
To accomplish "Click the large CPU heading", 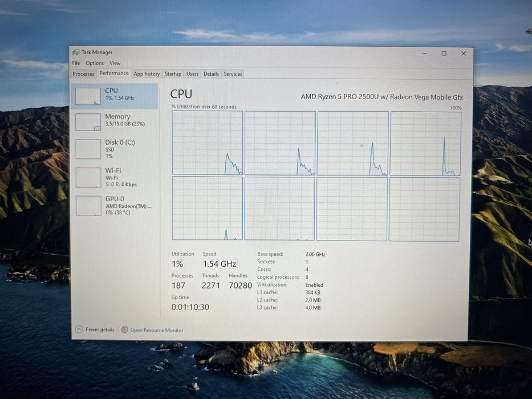I will [x=181, y=94].
